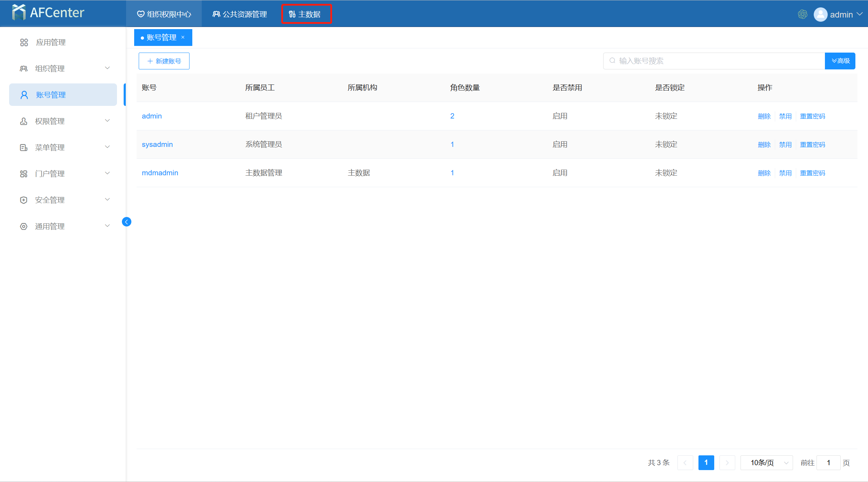
Task: Click the 权限管理 stamp icon
Action: point(23,121)
